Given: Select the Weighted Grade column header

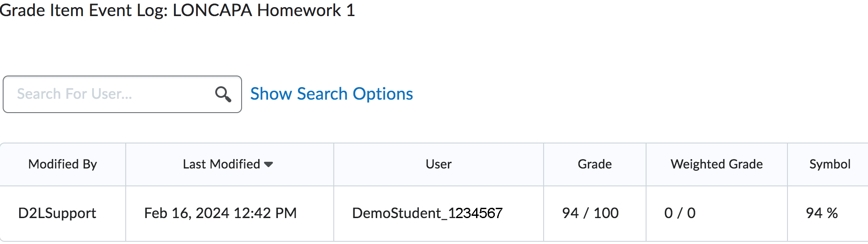Looking at the screenshot, I should 716,164.
